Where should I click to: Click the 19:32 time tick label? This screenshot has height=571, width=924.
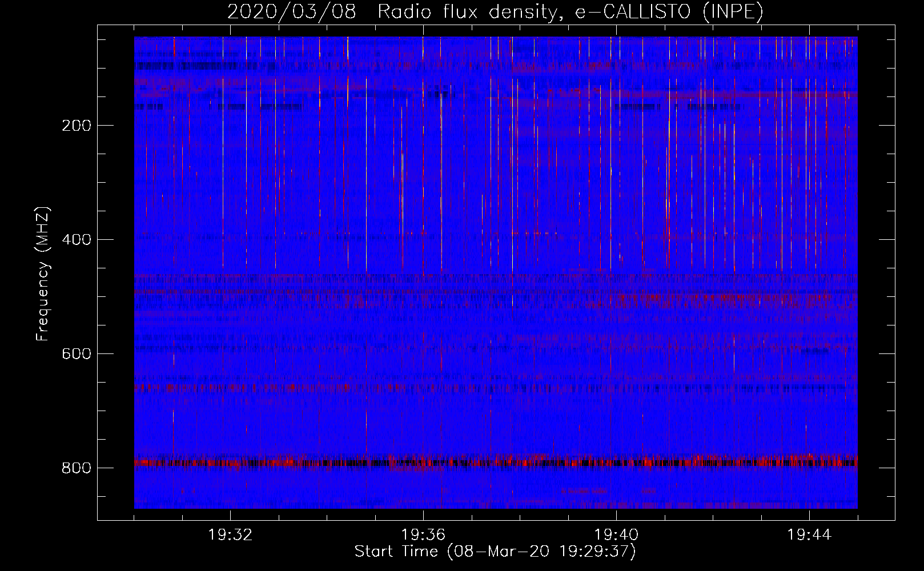(x=230, y=535)
